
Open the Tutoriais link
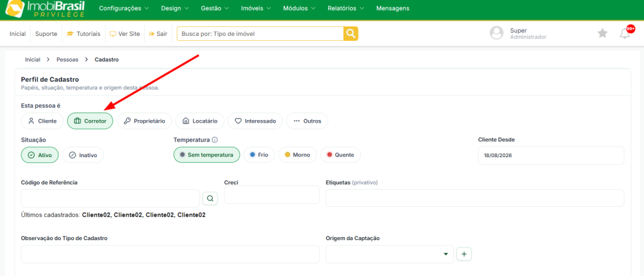84,34
